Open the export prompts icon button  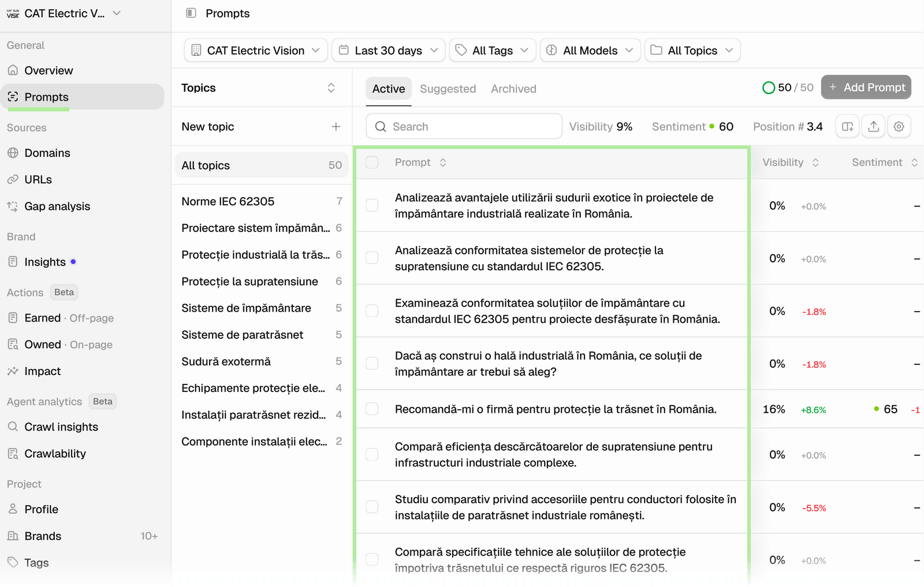pos(873,126)
